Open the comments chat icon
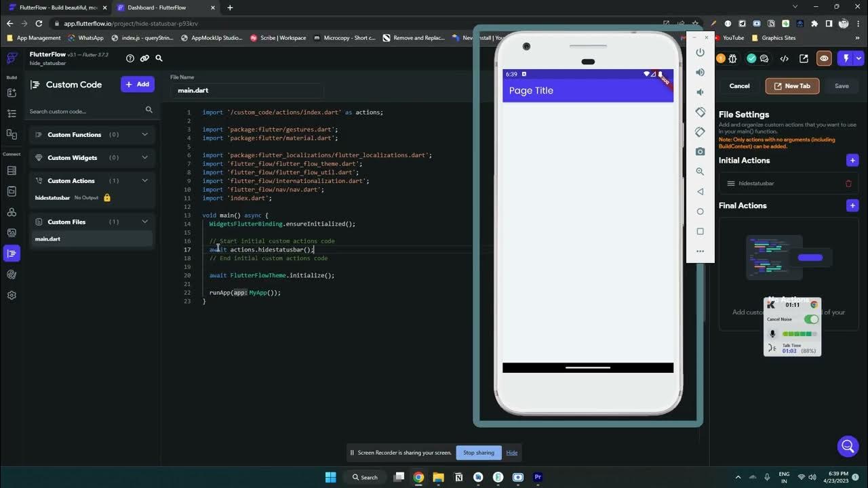The height and width of the screenshot is (488, 868). click(x=764, y=58)
